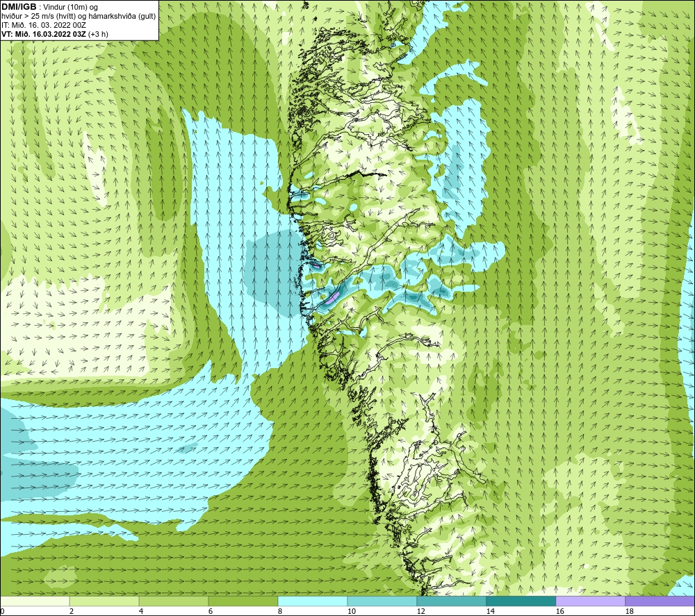695x616 pixels.
Task: Click the 'IT: Mið. 16. 03. 2022 00Z' line
Action: click(x=43, y=25)
